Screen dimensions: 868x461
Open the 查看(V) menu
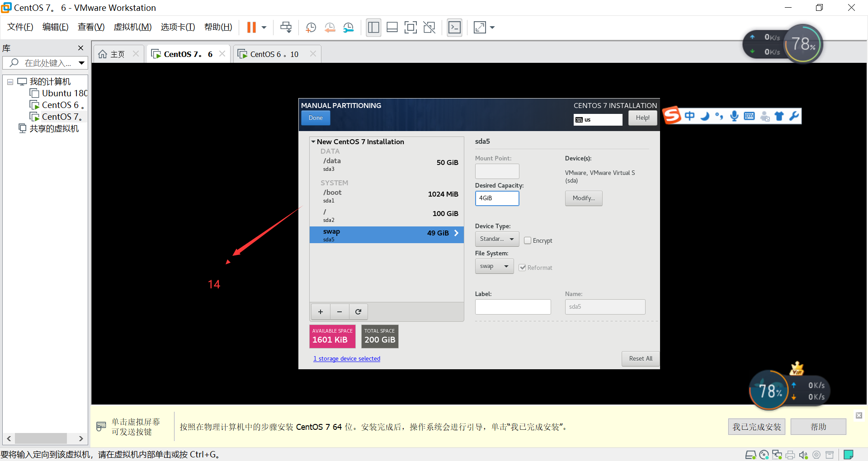pyautogui.click(x=91, y=27)
